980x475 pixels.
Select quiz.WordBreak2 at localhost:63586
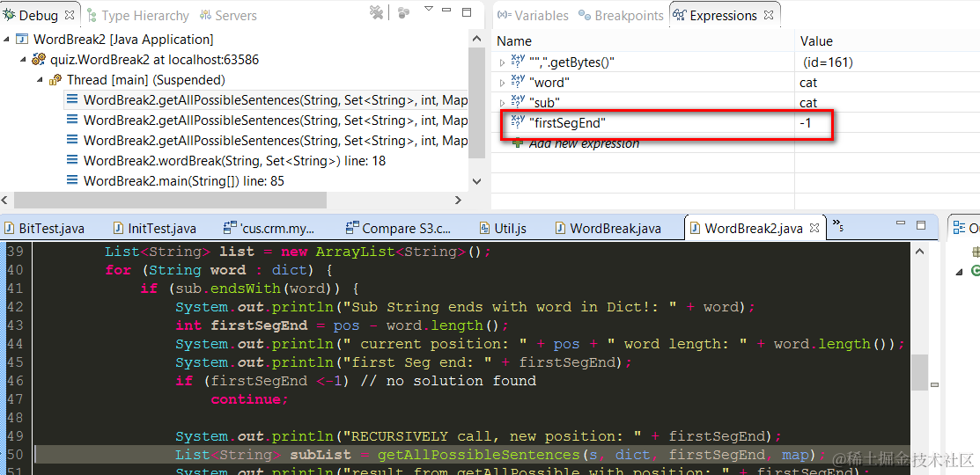[154, 60]
